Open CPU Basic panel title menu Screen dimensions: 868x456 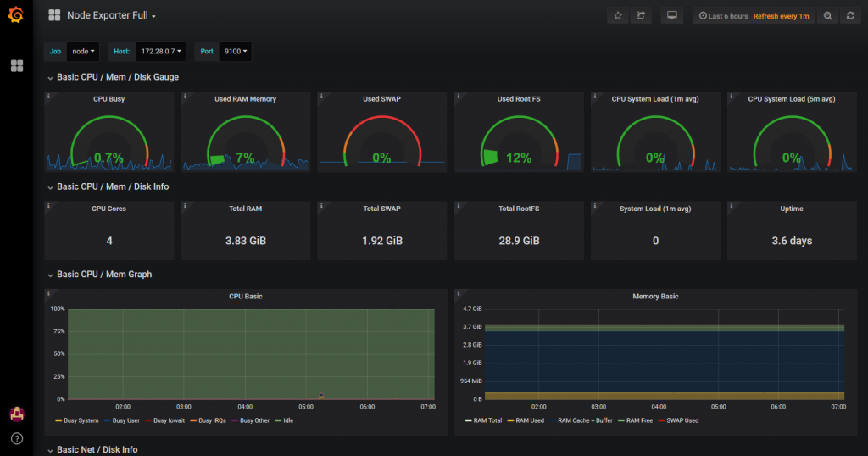pos(246,297)
